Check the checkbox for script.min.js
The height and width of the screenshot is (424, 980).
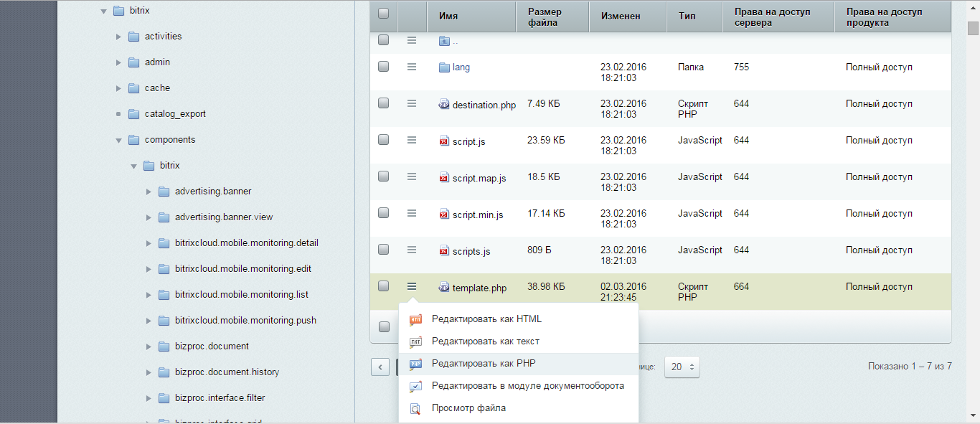pos(384,212)
